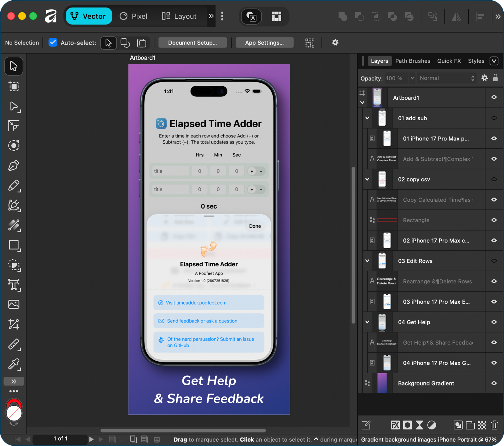Select the Contour tool with concentric circle

point(14,145)
